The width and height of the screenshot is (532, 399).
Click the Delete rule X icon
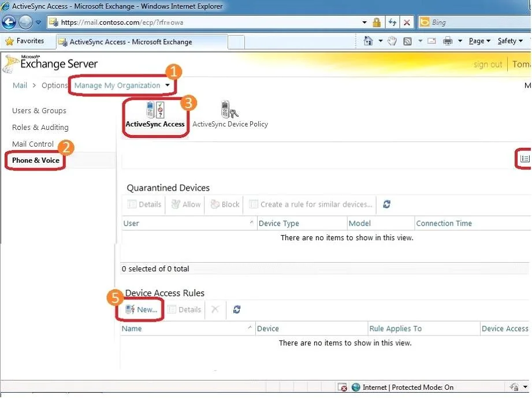[215, 309]
